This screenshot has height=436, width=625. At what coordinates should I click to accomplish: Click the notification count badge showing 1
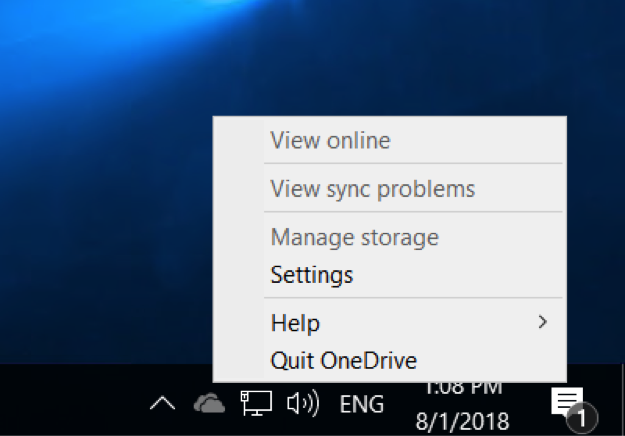point(582,415)
